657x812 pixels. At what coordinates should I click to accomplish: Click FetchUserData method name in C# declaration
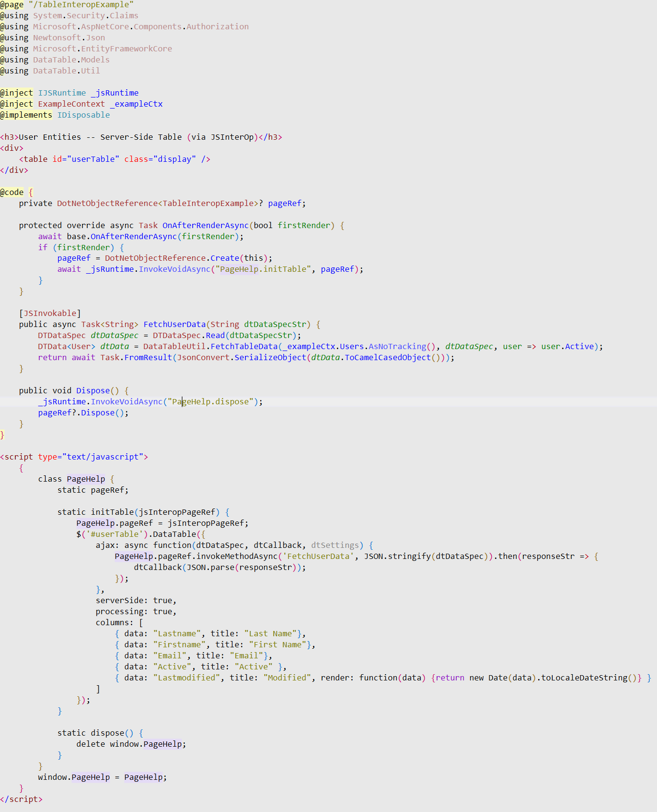pyautogui.click(x=174, y=325)
